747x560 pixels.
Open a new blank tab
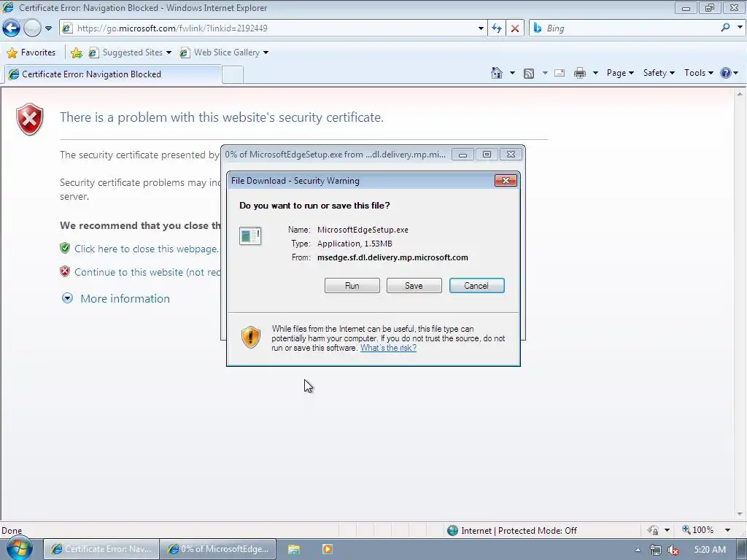233,75
